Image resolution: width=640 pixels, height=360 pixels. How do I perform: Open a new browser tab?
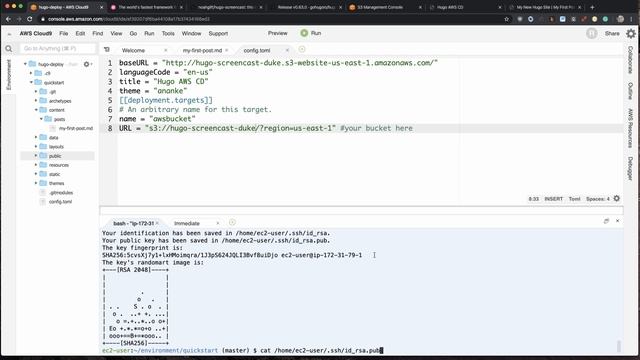[x=592, y=7]
